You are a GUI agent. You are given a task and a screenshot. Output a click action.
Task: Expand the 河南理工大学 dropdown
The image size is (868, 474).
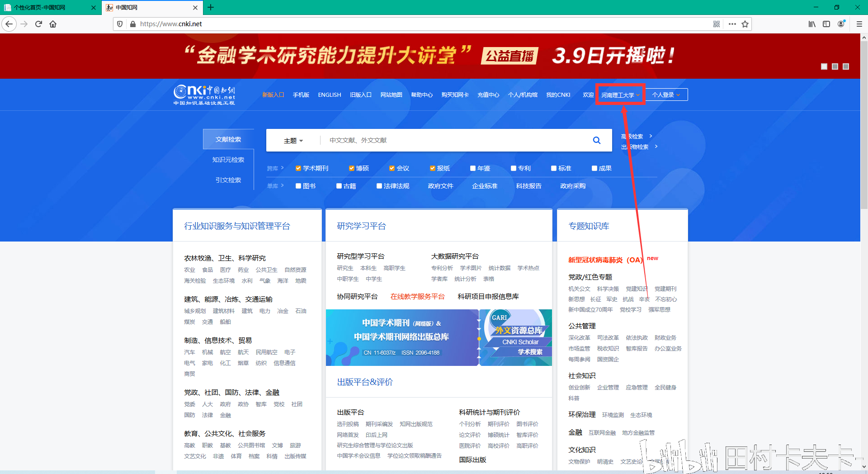tap(620, 95)
